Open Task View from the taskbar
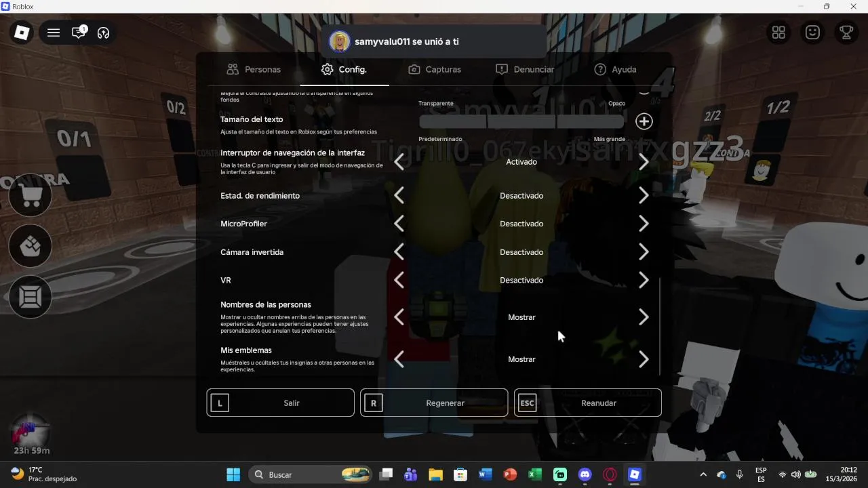 (386, 474)
